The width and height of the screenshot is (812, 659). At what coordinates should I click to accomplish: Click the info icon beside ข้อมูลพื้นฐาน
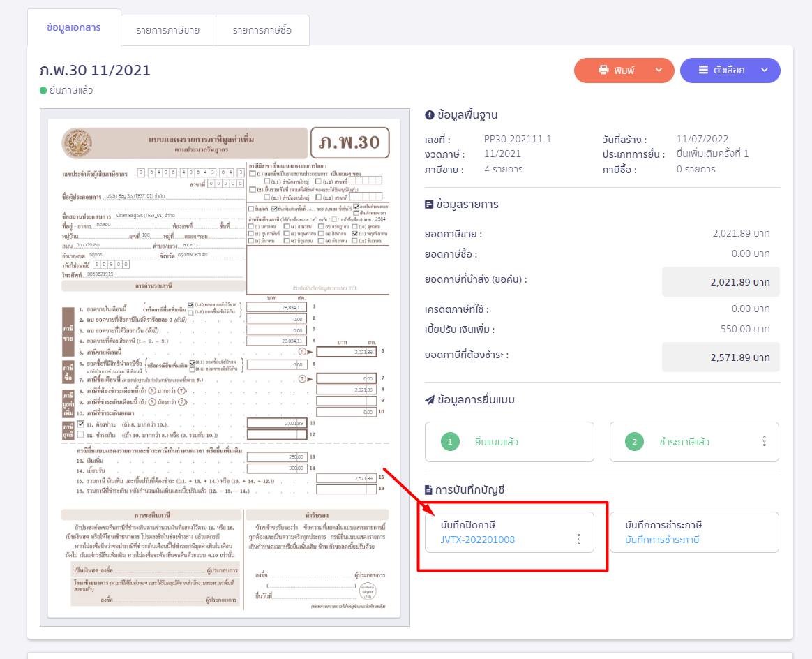[x=430, y=115]
